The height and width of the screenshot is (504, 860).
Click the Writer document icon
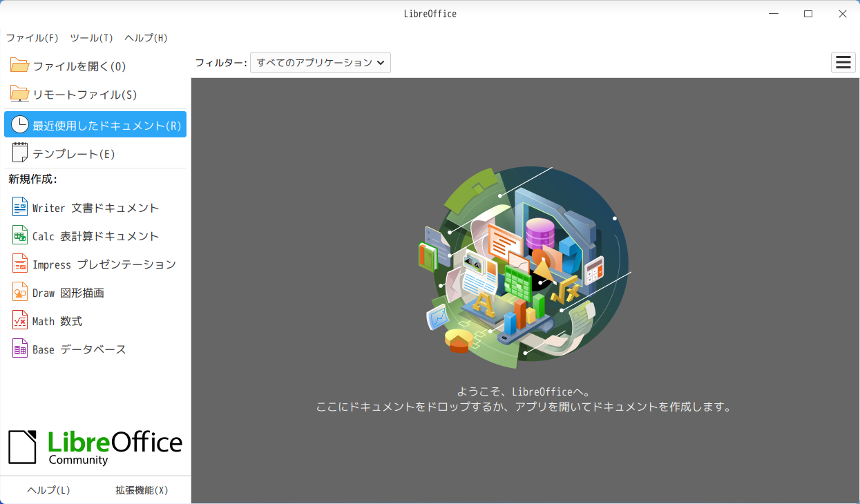(x=20, y=207)
